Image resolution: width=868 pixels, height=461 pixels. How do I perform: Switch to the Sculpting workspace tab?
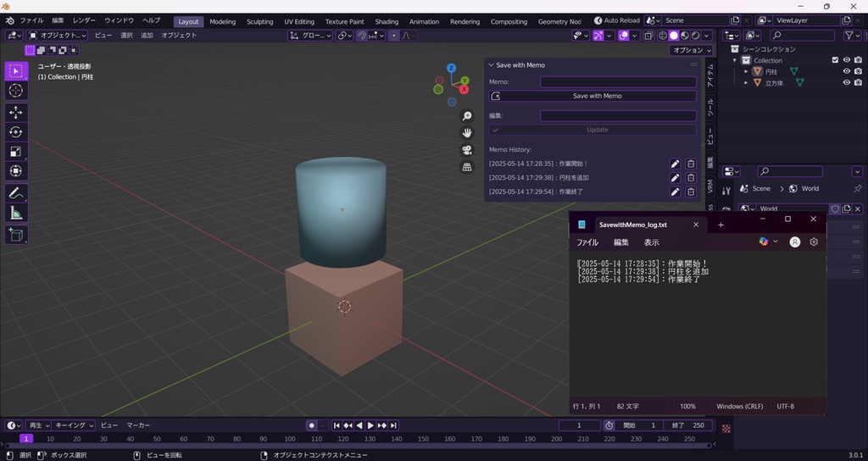259,21
